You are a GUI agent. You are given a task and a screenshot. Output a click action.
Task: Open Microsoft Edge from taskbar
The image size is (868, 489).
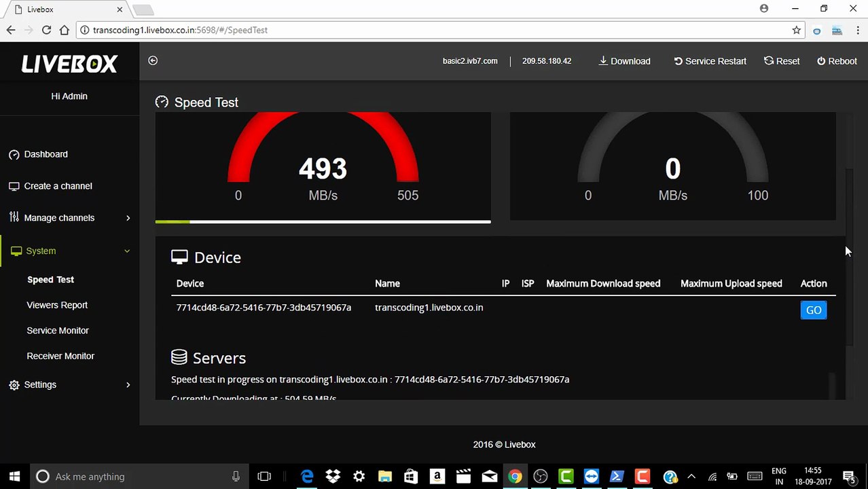tap(307, 476)
